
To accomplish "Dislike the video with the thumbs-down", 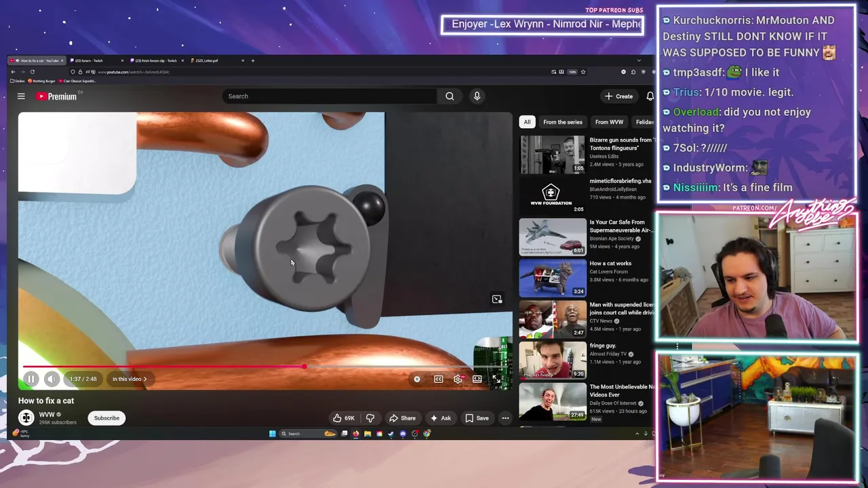I will (370, 418).
